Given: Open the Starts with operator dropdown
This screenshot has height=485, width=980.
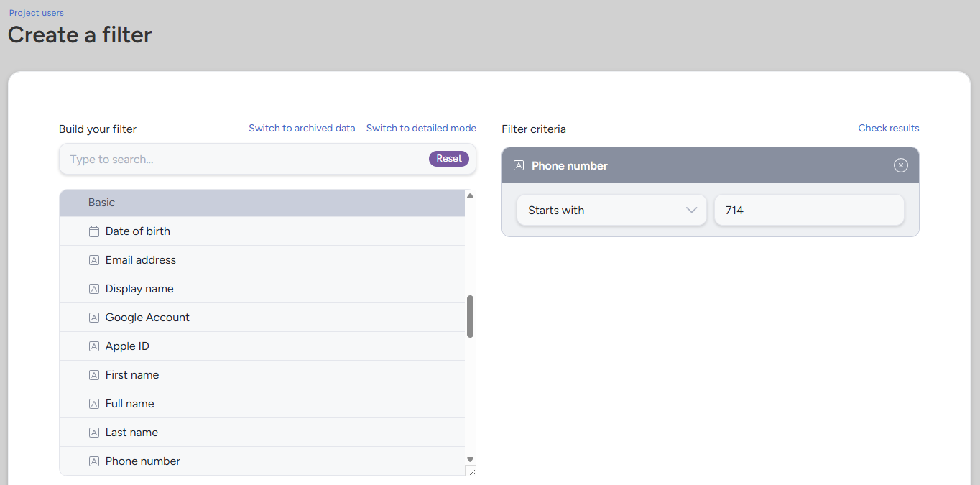Looking at the screenshot, I should (611, 211).
